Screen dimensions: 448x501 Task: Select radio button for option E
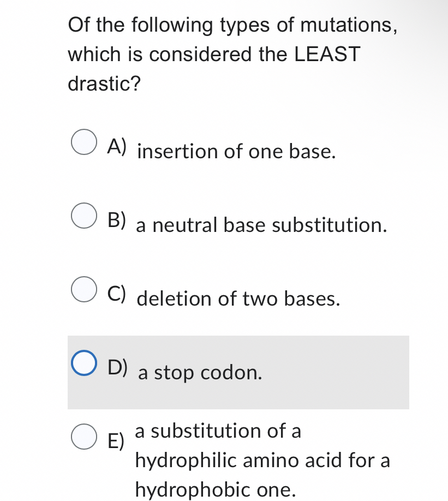[83, 437]
